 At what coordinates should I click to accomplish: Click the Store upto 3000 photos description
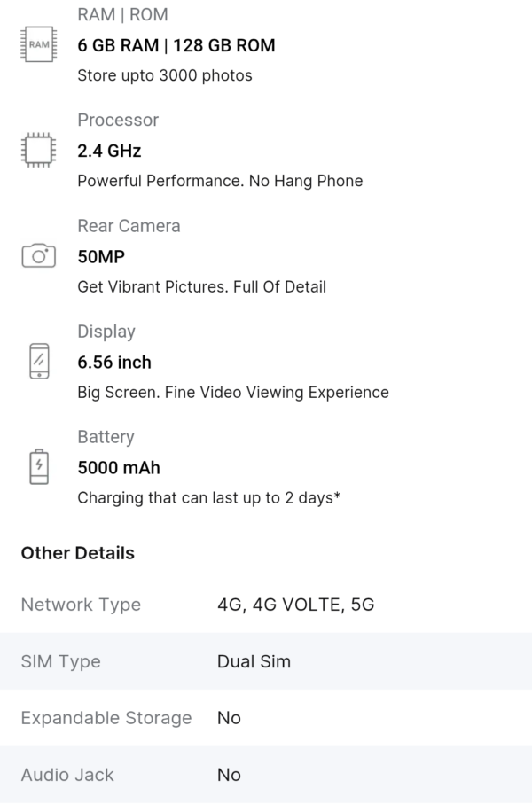click(165, 75)
